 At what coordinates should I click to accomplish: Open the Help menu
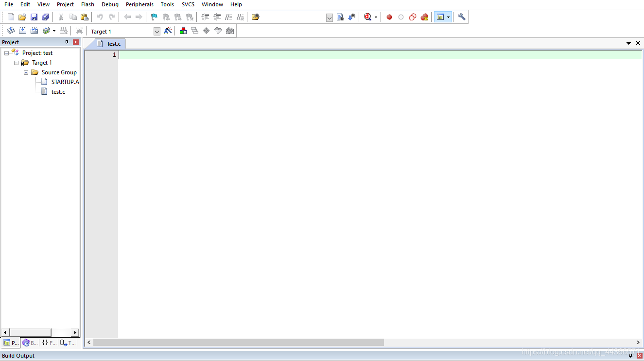point(236,4)
